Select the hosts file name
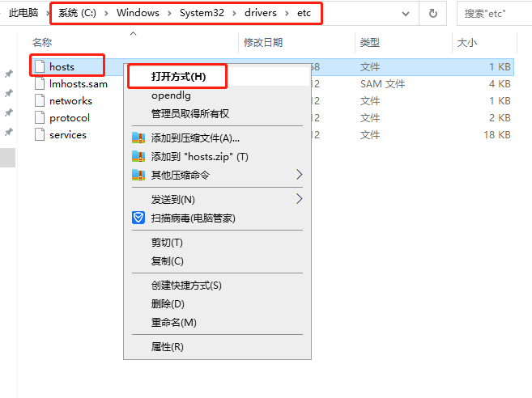Image resolution: width=532 pixels, height=398 pixels. (62, 67)
